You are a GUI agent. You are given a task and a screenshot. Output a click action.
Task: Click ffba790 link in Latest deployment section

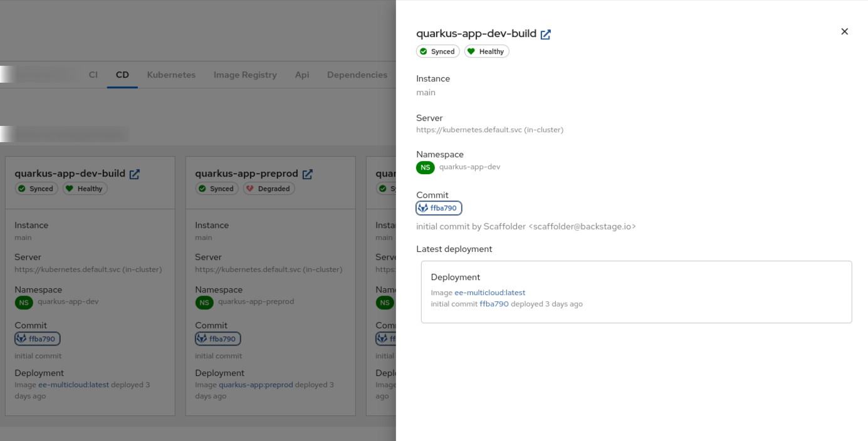pyautogui.click(x=494, y=304)
